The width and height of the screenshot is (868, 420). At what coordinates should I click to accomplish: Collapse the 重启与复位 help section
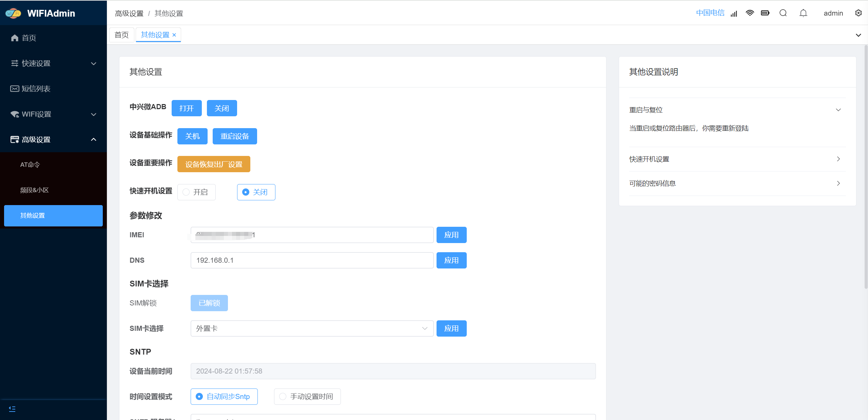[x=737, y=110]
